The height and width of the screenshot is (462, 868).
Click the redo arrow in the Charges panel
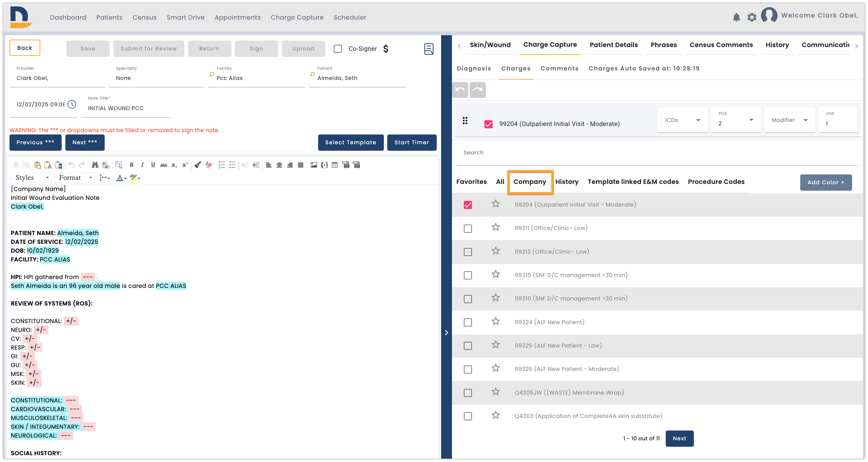[478, 90]
